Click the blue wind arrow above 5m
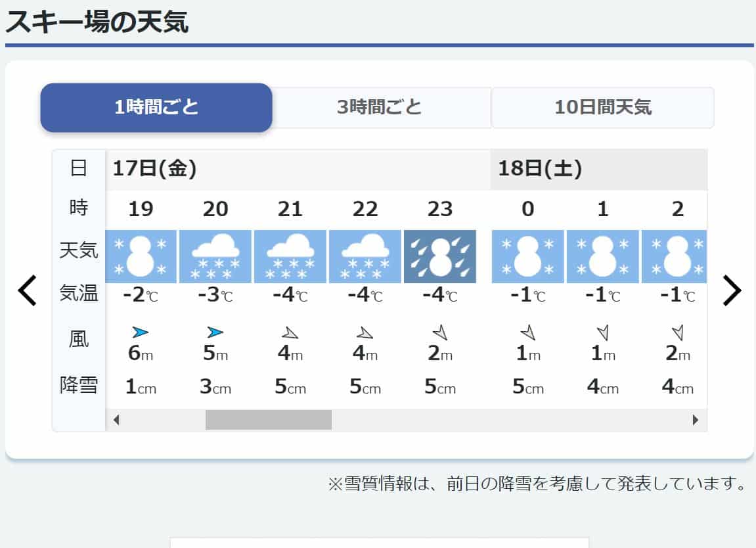 click(215, 332)
